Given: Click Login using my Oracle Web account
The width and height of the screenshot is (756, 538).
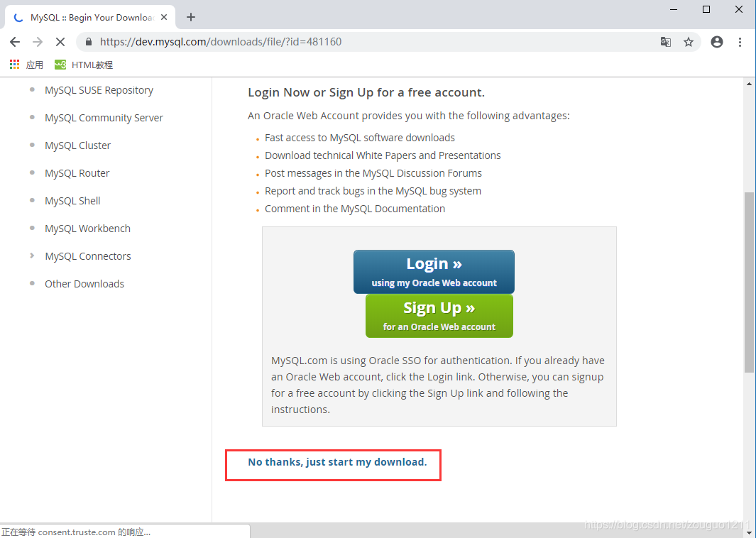Looking at the screenshot, I should [434, 272].
